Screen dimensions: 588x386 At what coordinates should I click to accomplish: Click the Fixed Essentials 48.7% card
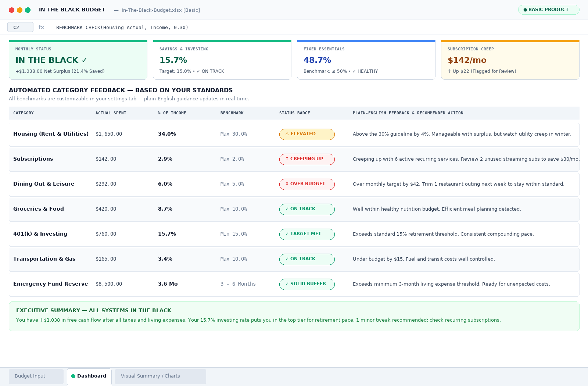[x=366, y=60]
